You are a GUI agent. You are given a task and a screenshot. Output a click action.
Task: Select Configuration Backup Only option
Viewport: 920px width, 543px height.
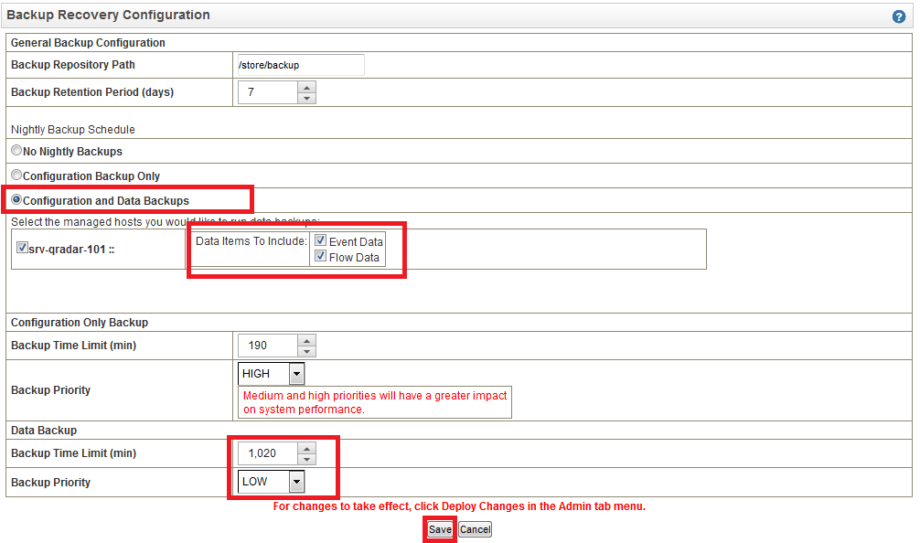(16, 176)
